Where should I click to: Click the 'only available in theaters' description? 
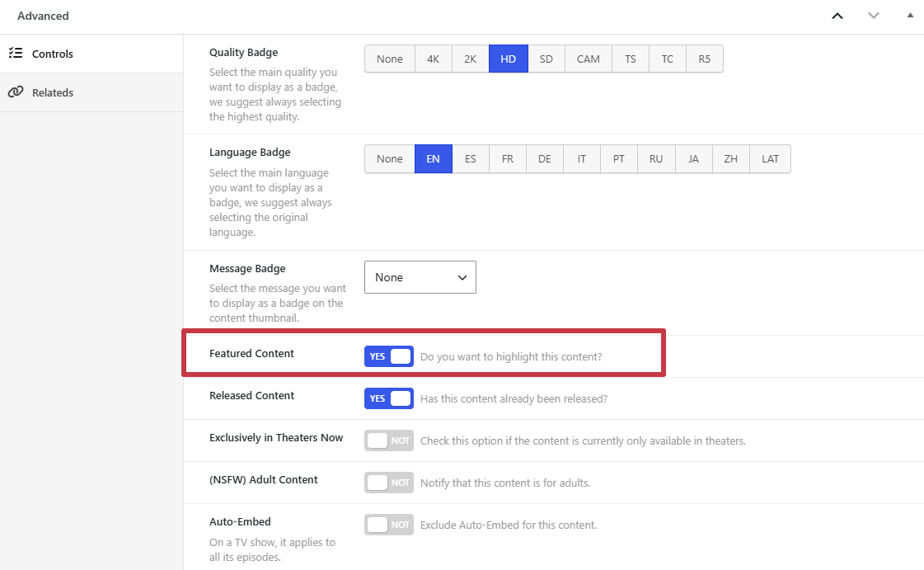coord(583,441)
